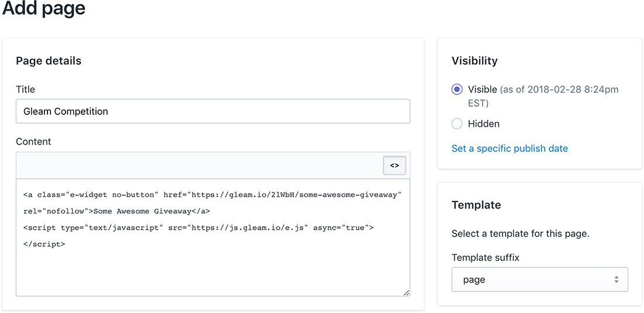The image size is (644, 313).
Task: Select the Hidden visibility option
Action: pos(457,124)
